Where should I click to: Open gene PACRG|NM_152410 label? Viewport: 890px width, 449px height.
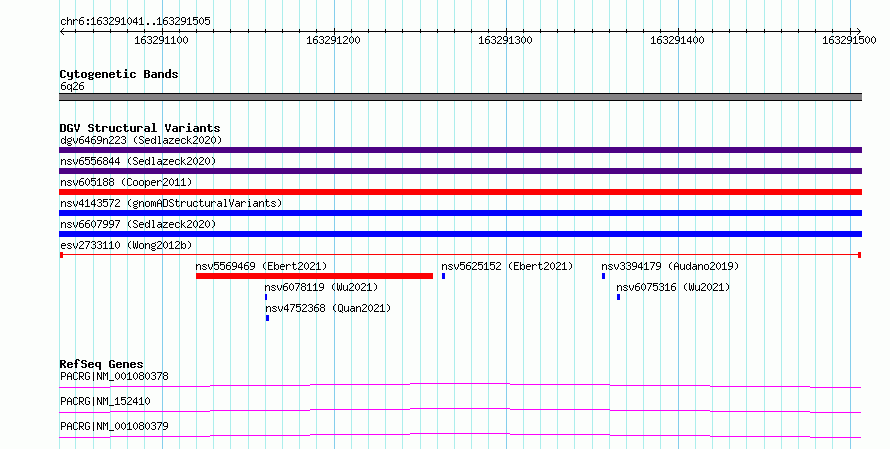pos(105,401)
